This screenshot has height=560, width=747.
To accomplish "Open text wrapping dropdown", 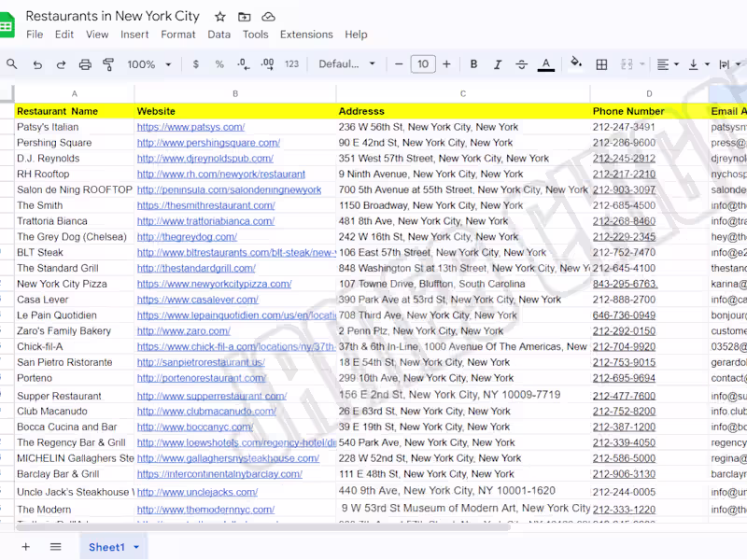I will tap(730, 64).
